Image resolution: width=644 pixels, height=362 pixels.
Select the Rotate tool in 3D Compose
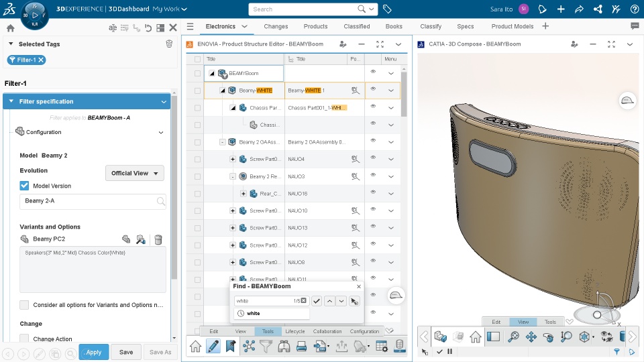548,337
